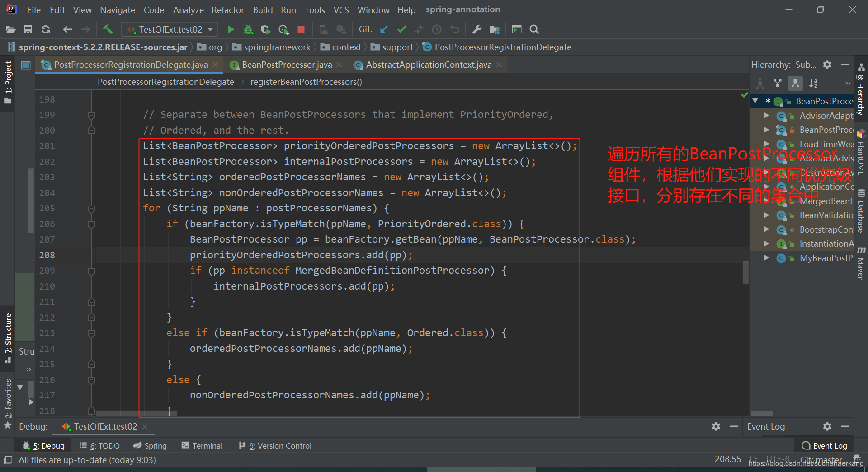The image size is (868, 472).
Task: Open 9: Version Control tool window
Action: click(x=275, y=446)
